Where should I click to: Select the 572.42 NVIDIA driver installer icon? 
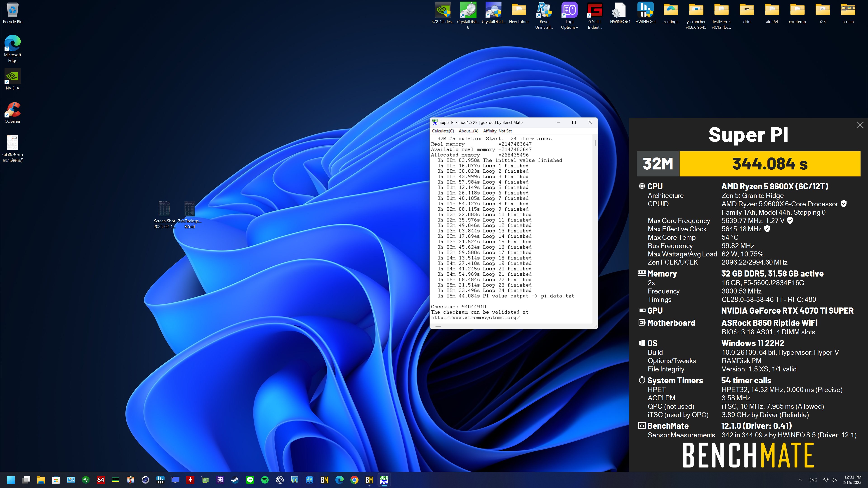click(x=443, y=13)
